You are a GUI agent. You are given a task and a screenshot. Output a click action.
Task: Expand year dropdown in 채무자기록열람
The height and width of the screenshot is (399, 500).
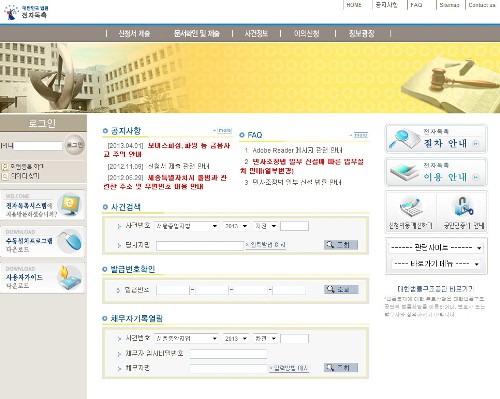tap(236, 338)
